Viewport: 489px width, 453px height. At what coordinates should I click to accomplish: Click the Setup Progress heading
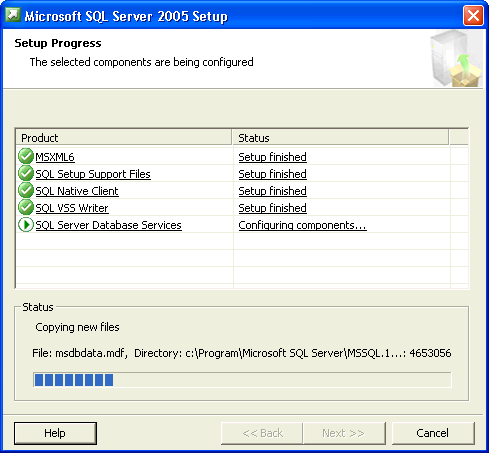pos(58,43)
